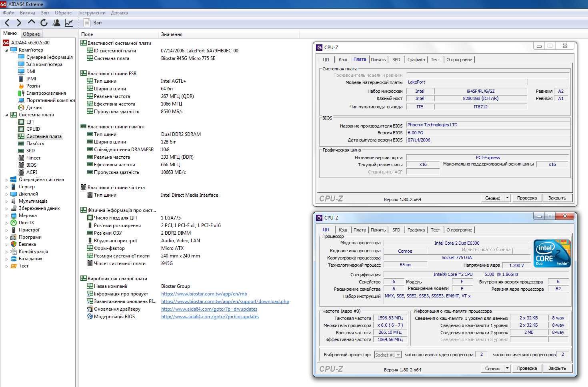The height and width of the screenshot is (387, 588).
Task: Switch to the Обране sidebar tab
Action: click(31, 34)
